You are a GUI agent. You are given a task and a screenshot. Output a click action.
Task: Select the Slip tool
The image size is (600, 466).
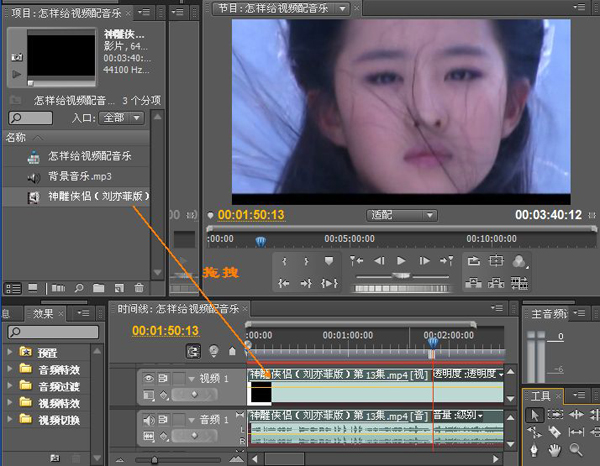[576, 432]
